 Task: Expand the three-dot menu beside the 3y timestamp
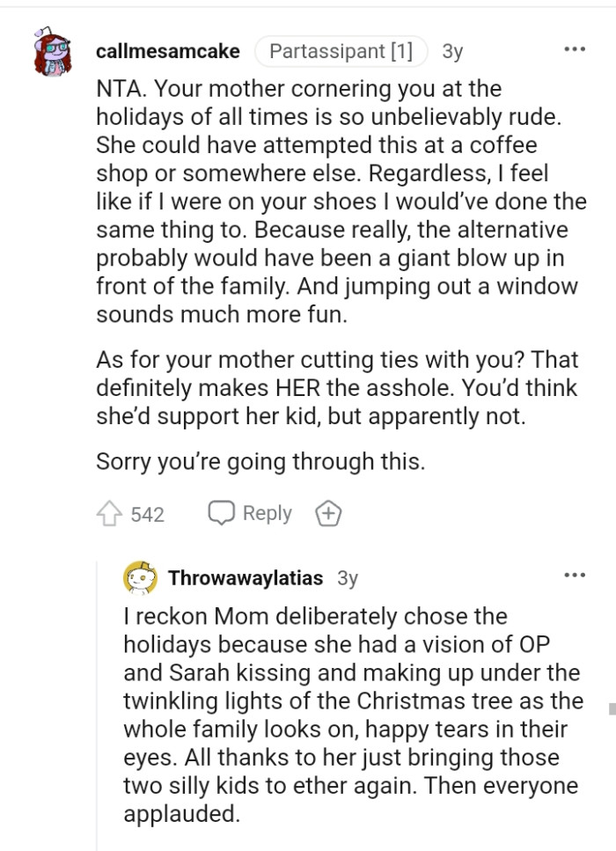pos(574,50)
